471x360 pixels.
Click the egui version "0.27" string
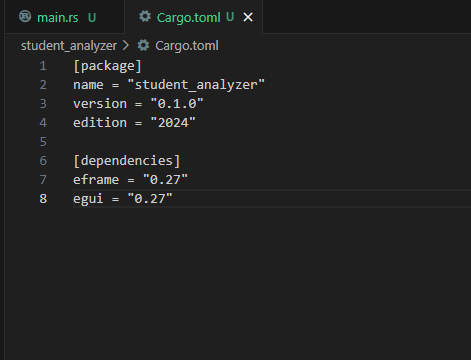tap(150, 199)
